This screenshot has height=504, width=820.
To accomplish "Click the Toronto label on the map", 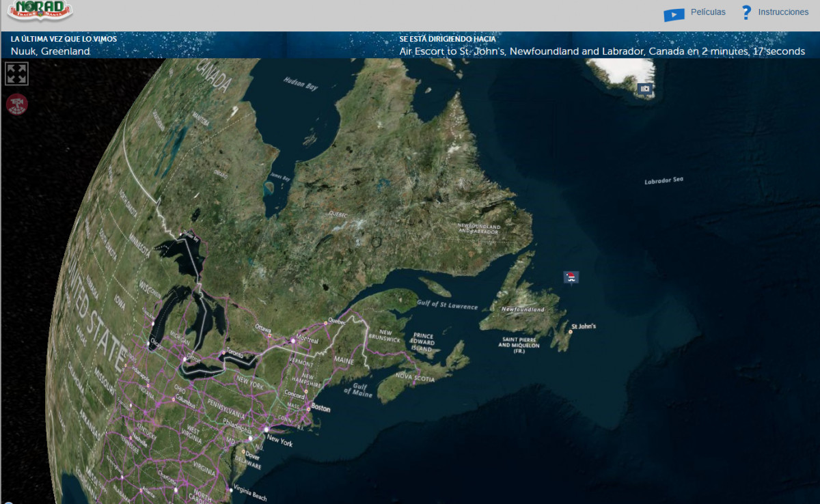I will click(x=234, y=354).
